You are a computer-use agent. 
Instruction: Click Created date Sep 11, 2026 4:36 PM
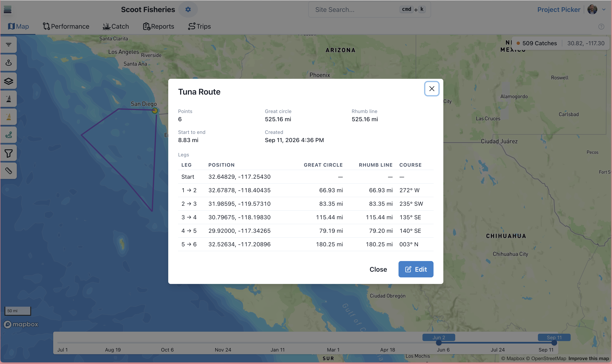point(294,140)
